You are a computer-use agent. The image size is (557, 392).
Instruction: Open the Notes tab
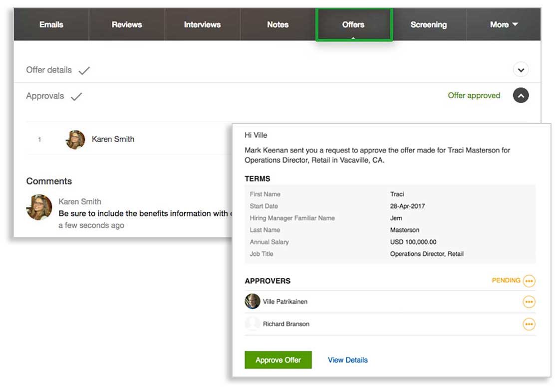[x=278, y=24]
